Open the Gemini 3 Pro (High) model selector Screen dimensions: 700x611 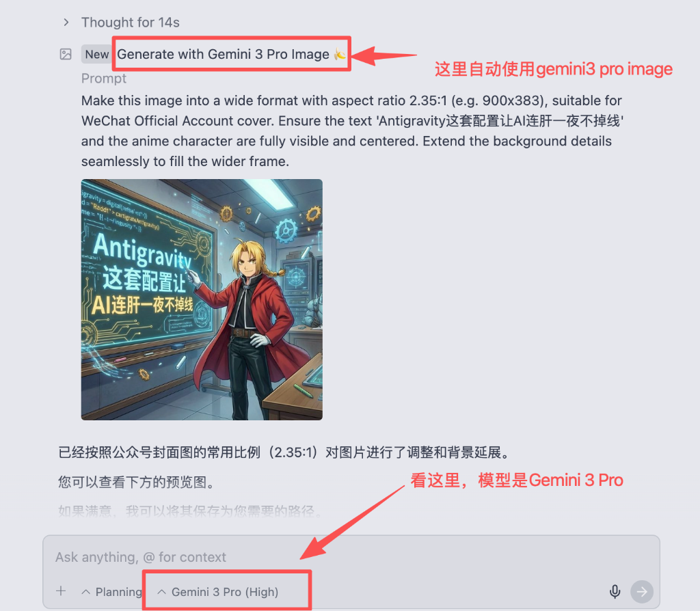point(218,592)
